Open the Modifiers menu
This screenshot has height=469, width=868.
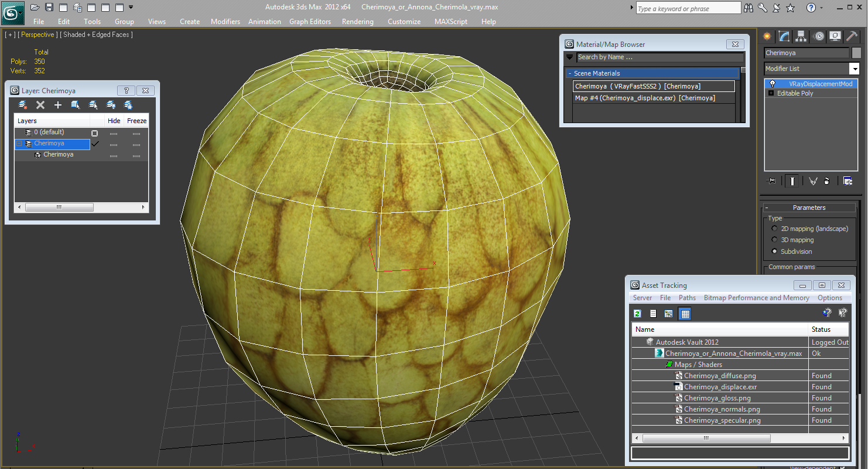point(225,22)
